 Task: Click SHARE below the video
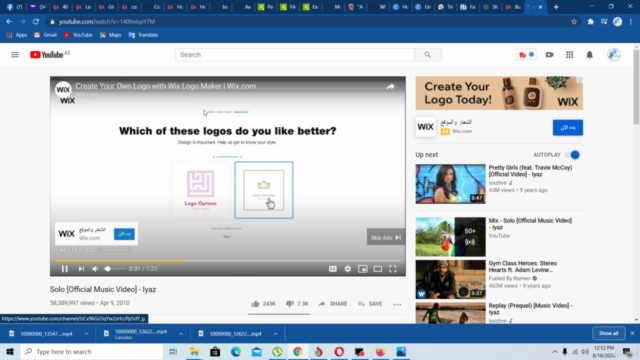pyautogui.click(x=333, y=304)
